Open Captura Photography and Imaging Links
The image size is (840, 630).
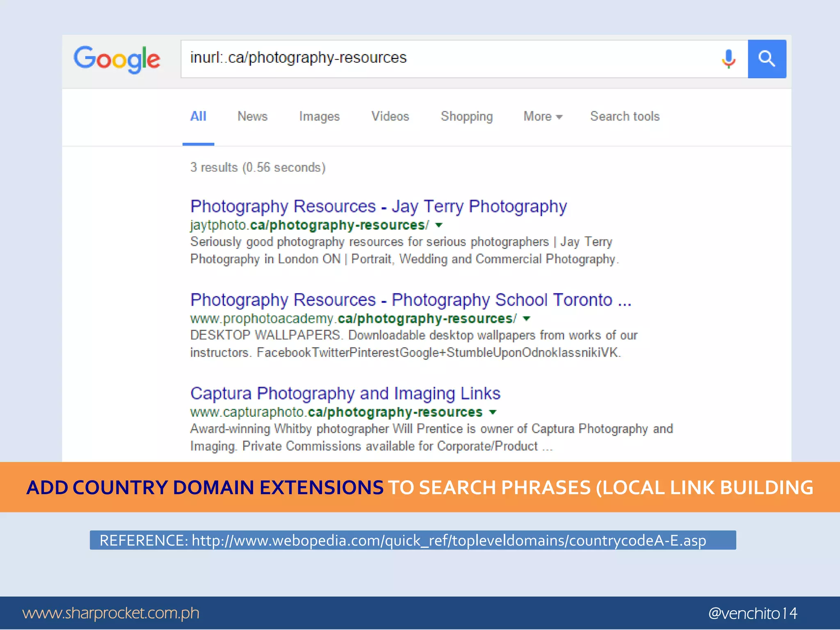coord(345,393)
